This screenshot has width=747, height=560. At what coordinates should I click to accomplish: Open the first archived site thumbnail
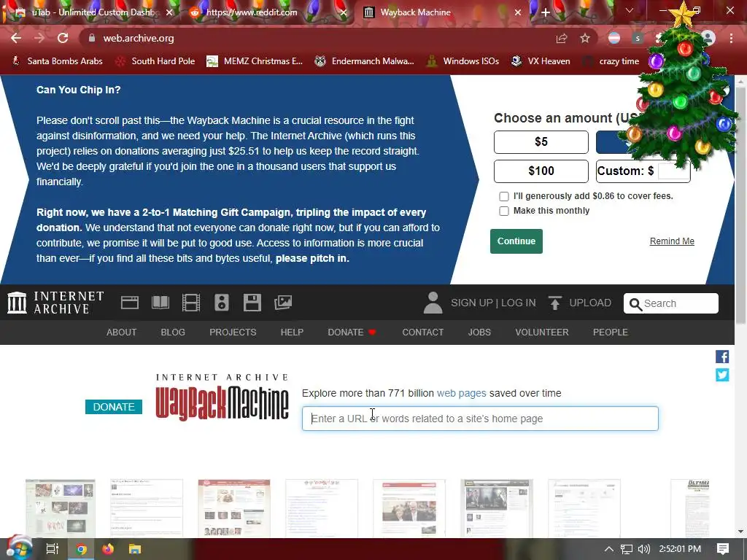click(61, 507)
